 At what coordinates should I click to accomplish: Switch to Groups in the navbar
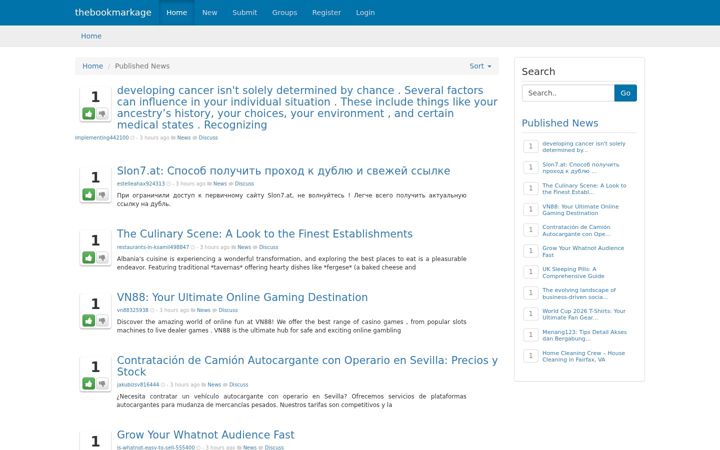click(284, 12)
